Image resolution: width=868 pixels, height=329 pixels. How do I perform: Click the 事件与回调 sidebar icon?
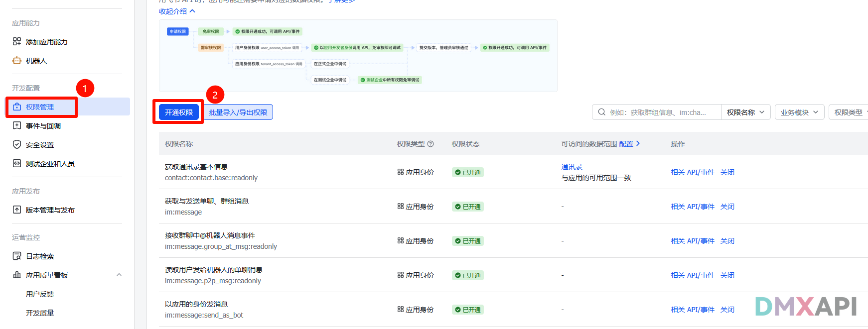tap(17, 126)
